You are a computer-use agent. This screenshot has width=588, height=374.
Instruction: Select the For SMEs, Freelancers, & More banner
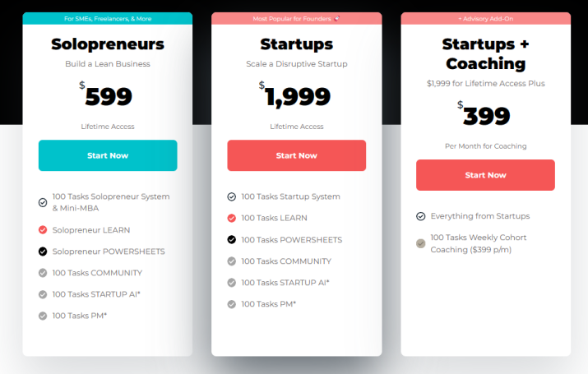coord(108,18)
